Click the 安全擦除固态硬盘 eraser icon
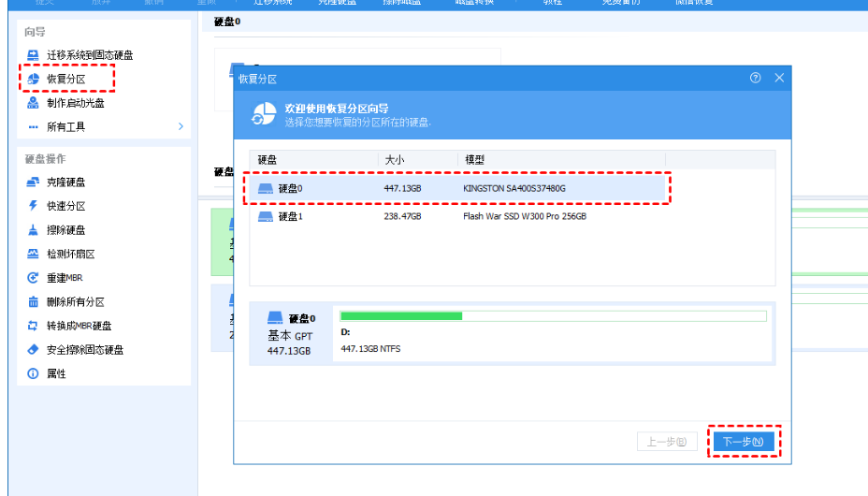 tap(34, 350)
